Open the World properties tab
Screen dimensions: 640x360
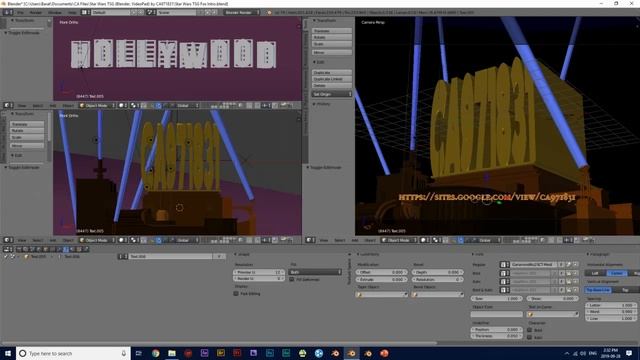point(39,249)
